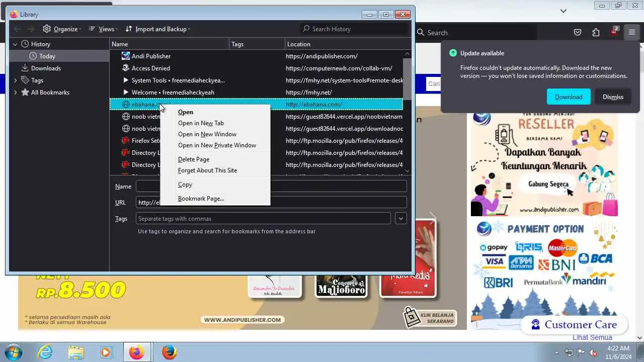Open the Organize gear menu
Image resolution: width=644 pixels, height=362 pixels.
click(62, 29)
